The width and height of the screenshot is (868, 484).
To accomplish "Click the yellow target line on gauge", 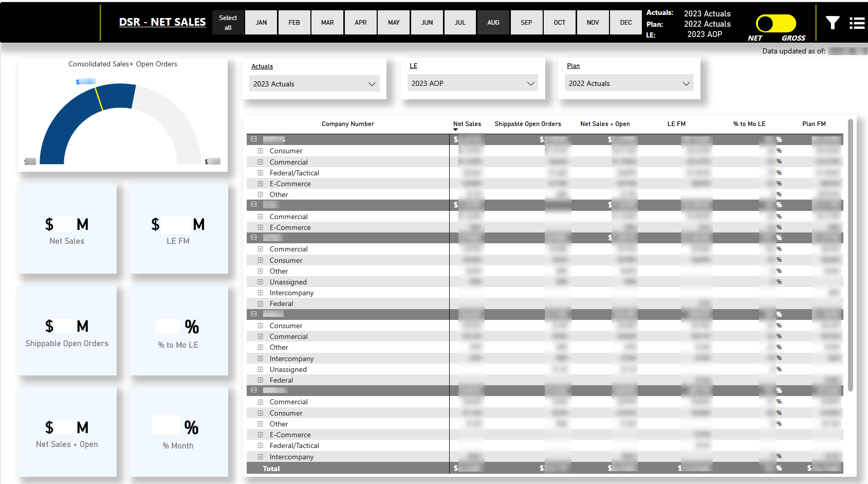I will tap(99, 99).
